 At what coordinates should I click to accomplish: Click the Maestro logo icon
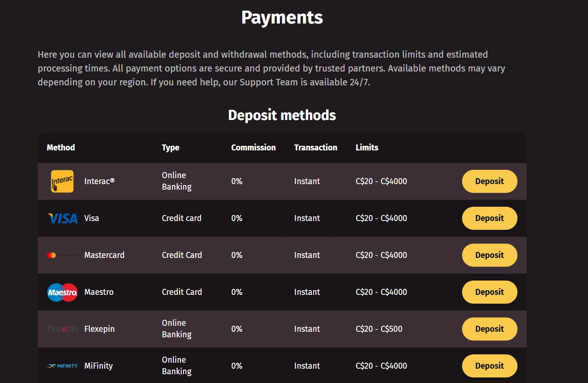(62, 292)
